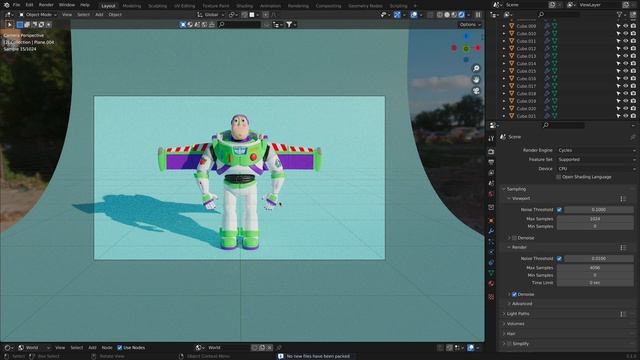Open the viewport Add menu
Image resolution: width=640 pixels, height=360 pixels.
[99, 15]
